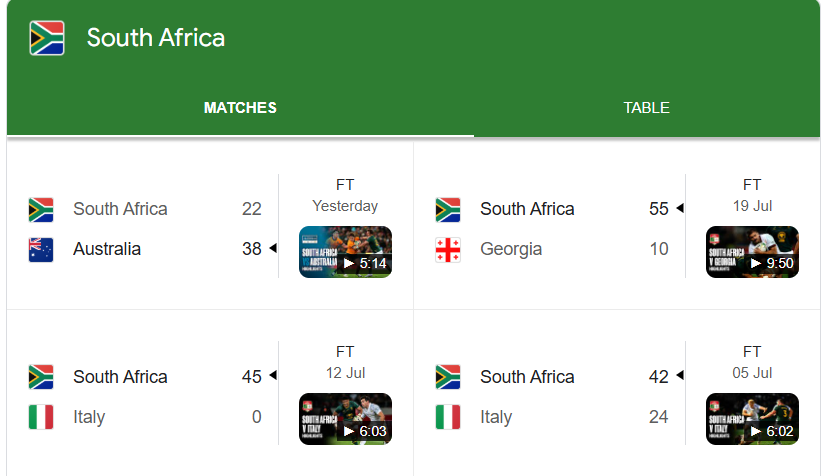Image resolution: width=826 pixels, height=476 pixels.
Task: Open the Georgia team name link
Action: (x=511, y=249)
